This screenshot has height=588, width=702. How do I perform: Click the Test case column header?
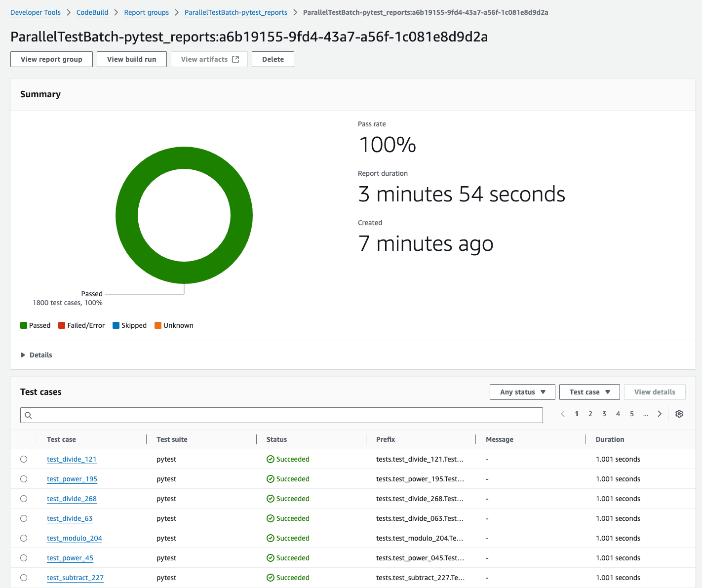[x=61, y=439]
